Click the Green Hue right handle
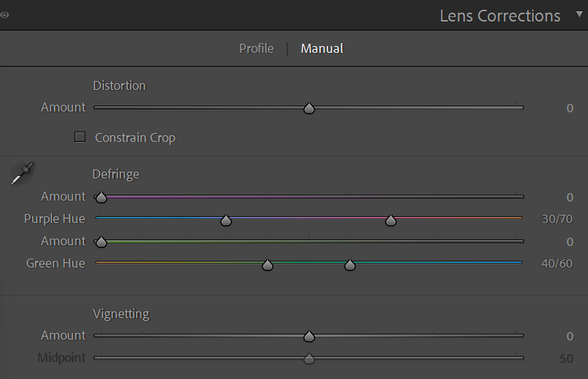 [350, 265]
